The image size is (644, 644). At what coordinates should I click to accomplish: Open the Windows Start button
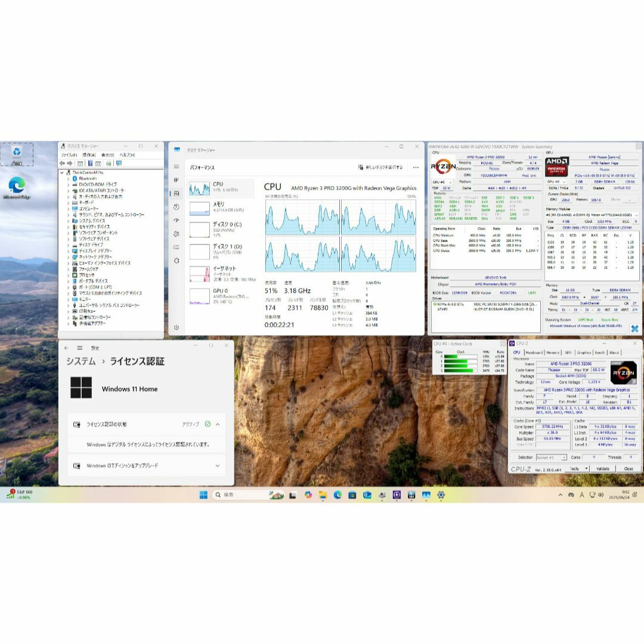click(203, 495)
